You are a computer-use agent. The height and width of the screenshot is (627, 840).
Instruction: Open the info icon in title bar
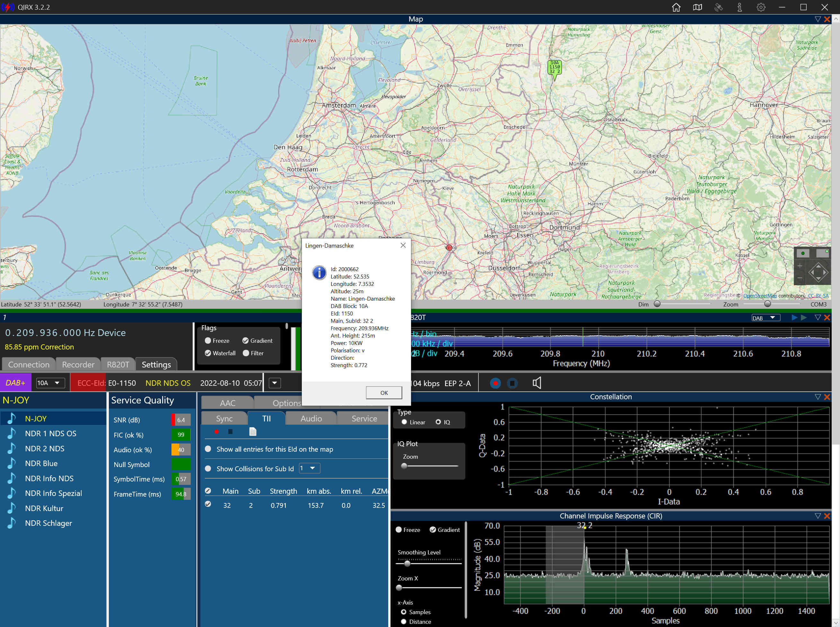[739, 7]
